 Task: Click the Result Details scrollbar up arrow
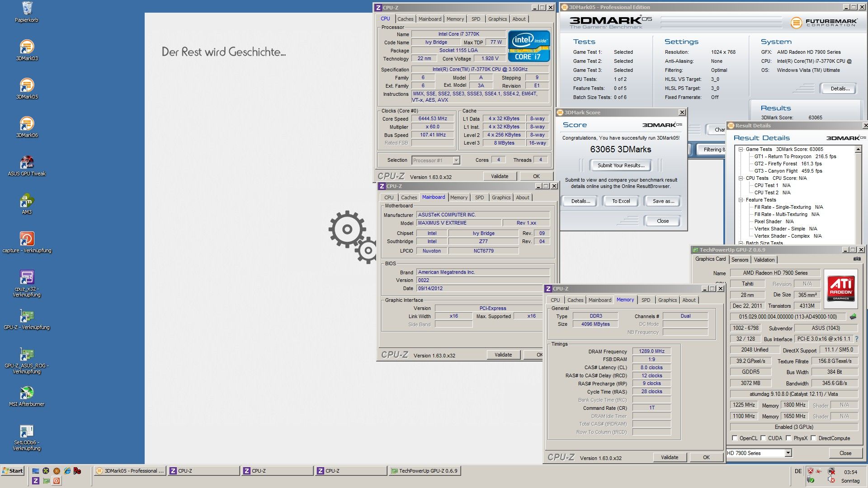coord(859,149)
